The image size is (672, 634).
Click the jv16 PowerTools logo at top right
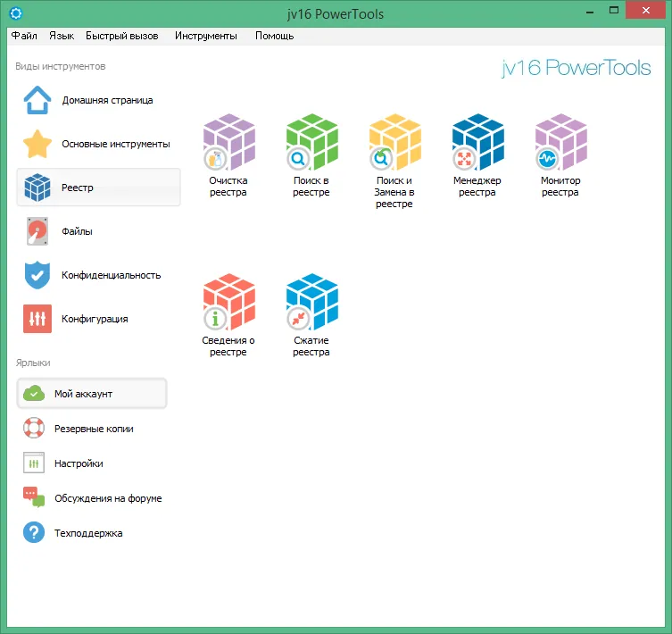click(x=576, y=68)
